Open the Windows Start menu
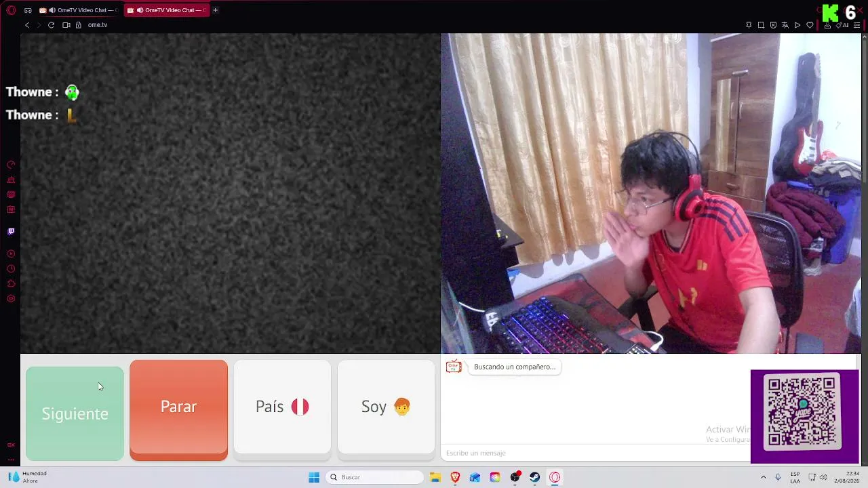Screen dimensions: 868x488 pyautogui.click(x=314, y=477)
